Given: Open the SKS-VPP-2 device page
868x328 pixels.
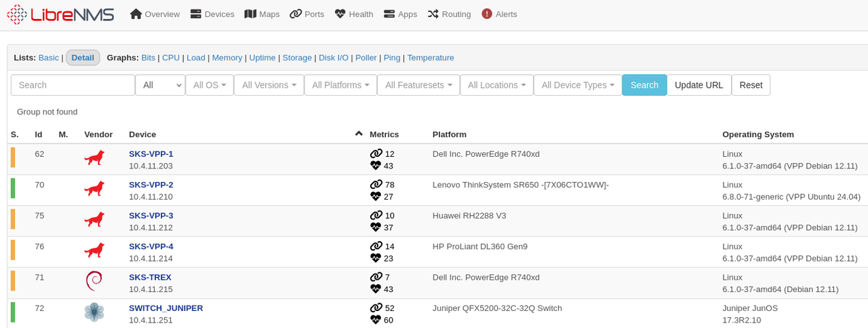Looking at the screenshot, I should coord(151,185).
